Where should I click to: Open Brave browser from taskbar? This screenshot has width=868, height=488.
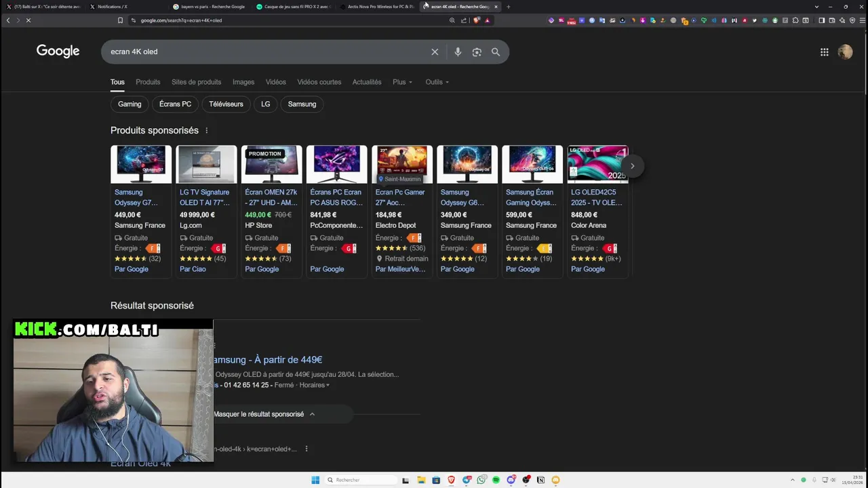click(x=451, y=480)
